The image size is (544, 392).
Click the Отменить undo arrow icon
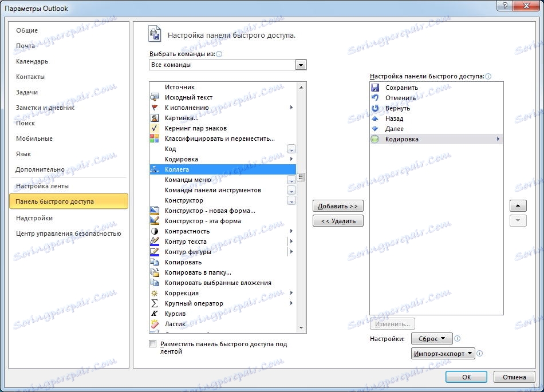(375, 98)
